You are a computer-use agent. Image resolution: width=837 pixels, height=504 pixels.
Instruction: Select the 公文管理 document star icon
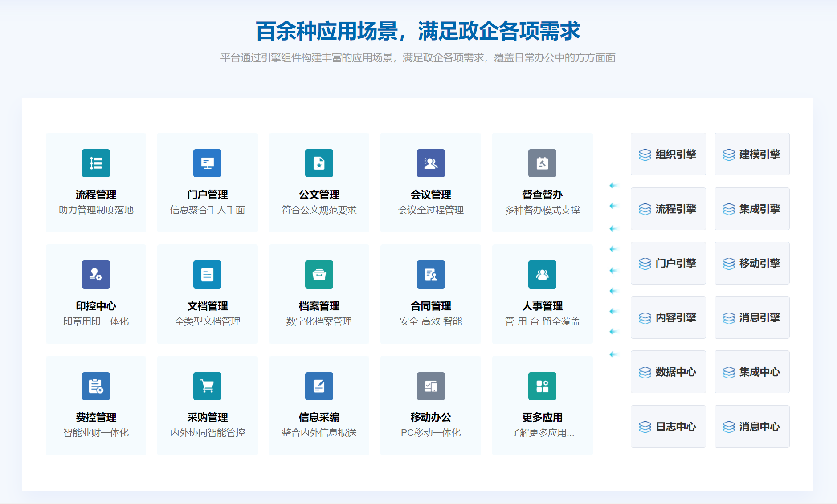pyautogui.click(x=319, y=163)
